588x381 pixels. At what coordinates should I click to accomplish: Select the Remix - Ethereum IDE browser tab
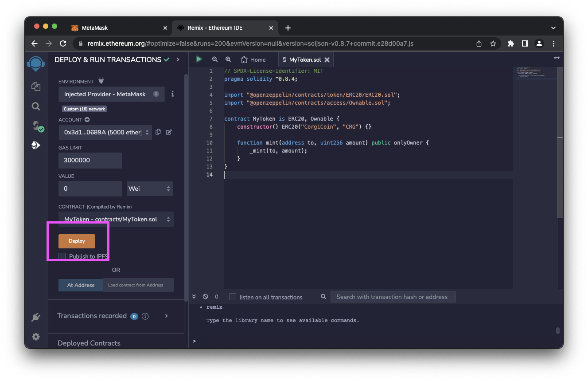point(225,27)
